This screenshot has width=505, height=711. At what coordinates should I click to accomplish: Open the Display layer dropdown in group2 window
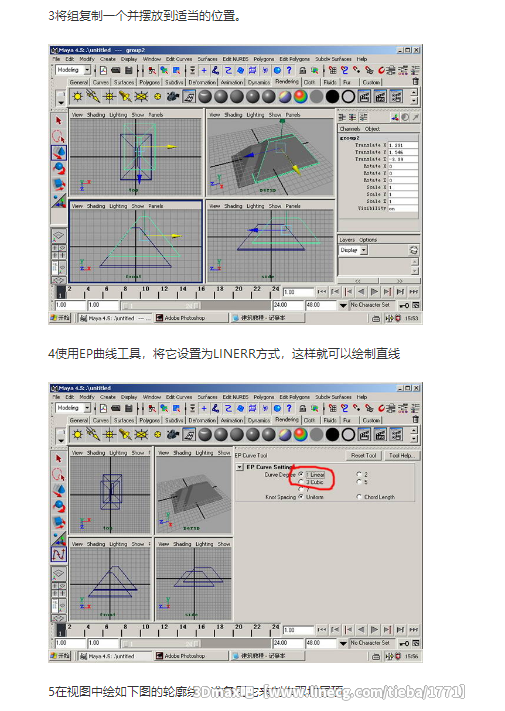(364, 250)
